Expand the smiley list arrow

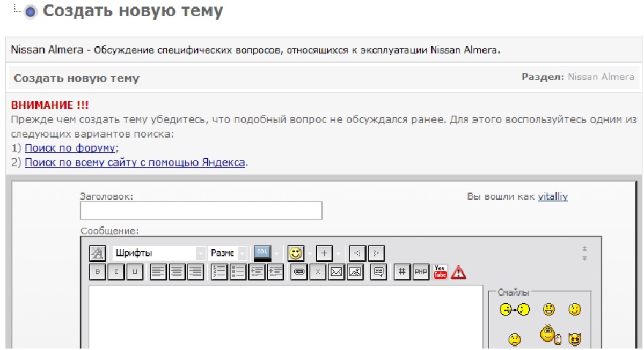[310, 253]
